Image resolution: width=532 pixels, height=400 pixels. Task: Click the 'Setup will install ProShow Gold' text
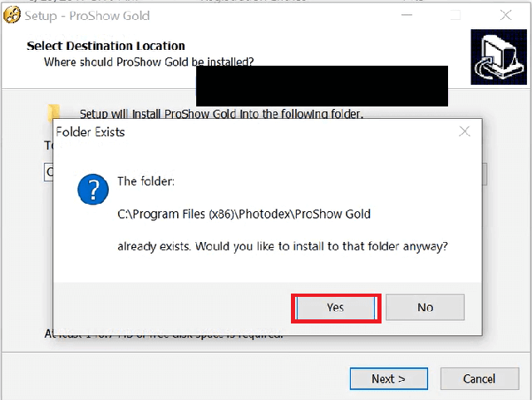pyautogui.click(x=221, y=114)
